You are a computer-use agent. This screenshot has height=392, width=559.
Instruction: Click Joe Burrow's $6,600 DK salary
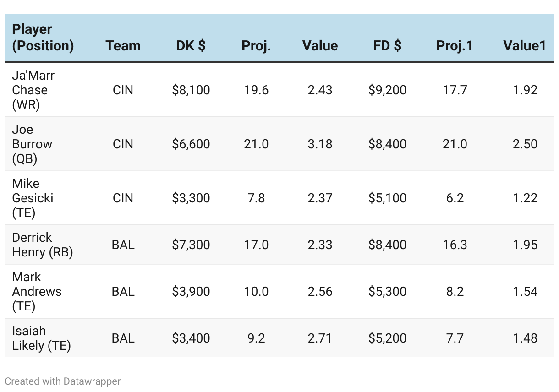pyautogui.click(x=191, y=144)
